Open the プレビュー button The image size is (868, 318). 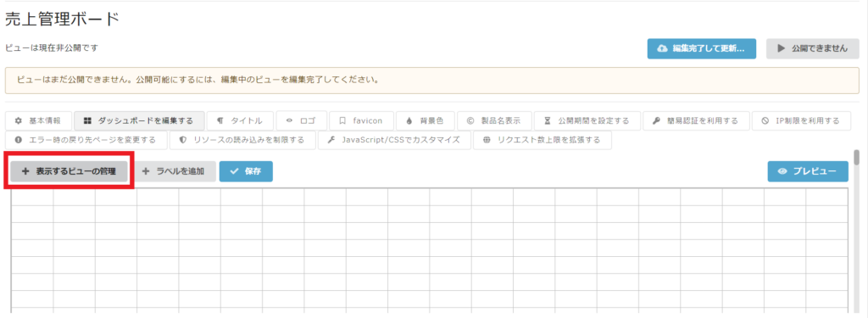pyautogui.click(x=808, y=172)
